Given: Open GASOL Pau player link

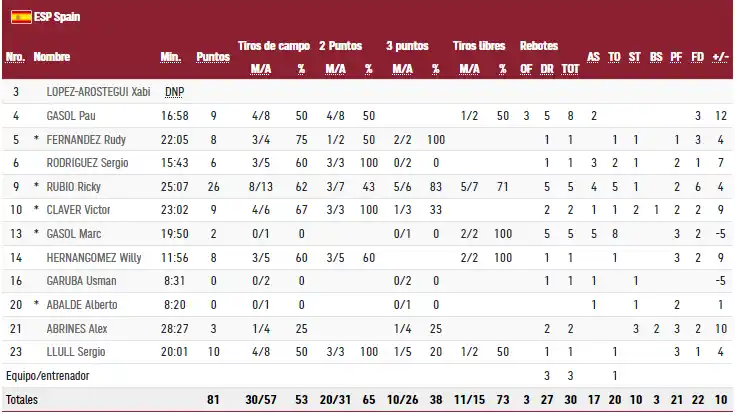Looking at the screenshot, I should 71,116.
